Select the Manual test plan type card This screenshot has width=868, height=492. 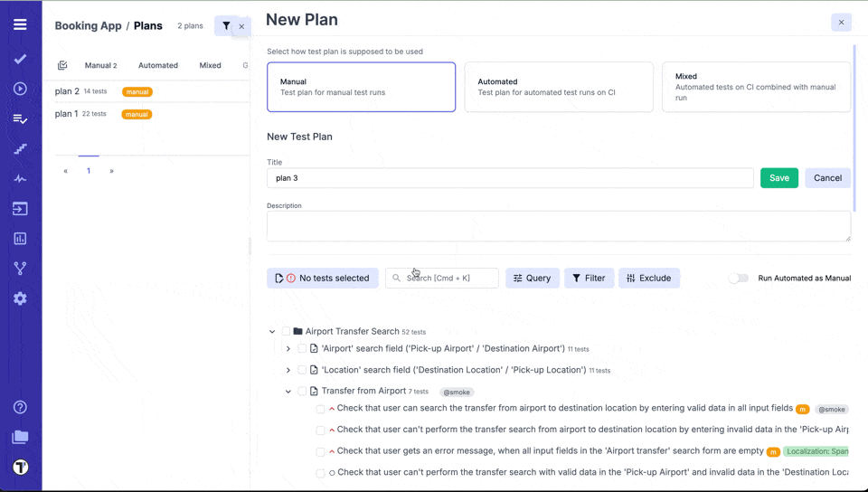[361, 87]
